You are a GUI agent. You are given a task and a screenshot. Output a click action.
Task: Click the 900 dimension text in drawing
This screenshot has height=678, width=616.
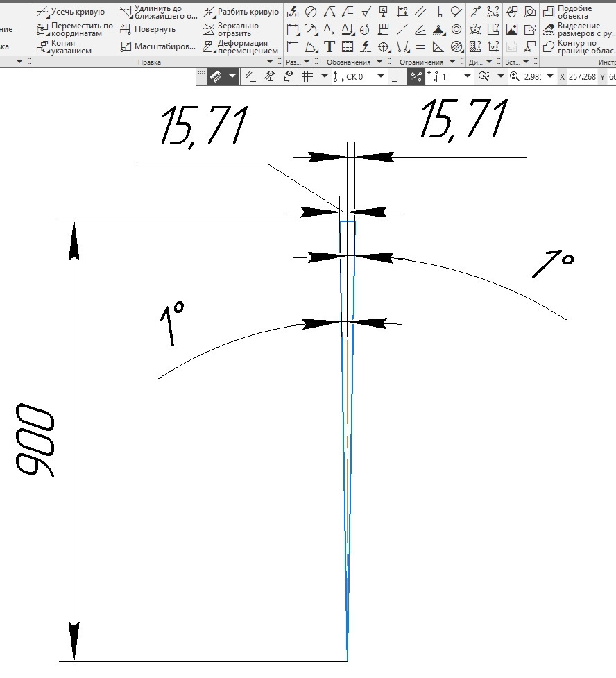pyautogui.click(x=35, y=440)
